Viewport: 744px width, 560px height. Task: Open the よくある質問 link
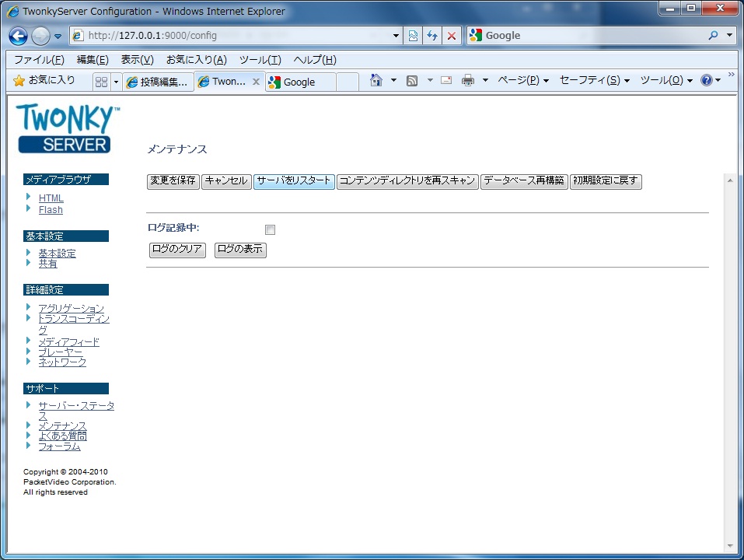click(x=62, y=436)
